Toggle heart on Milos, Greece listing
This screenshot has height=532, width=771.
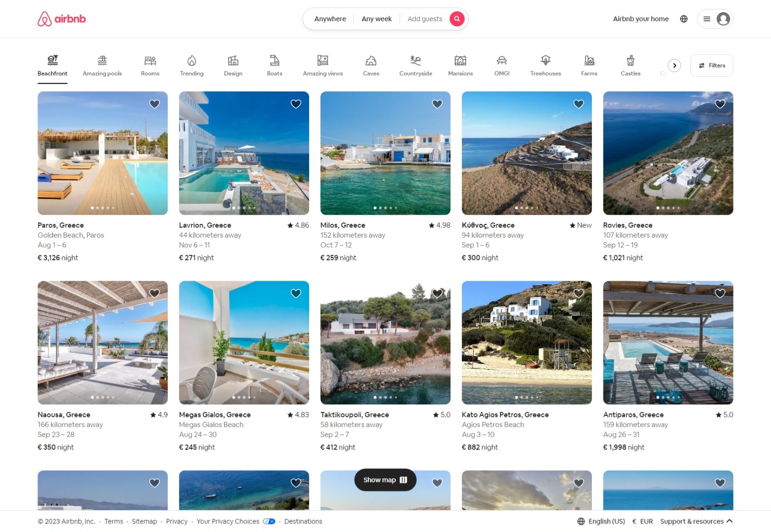point(437,104)
